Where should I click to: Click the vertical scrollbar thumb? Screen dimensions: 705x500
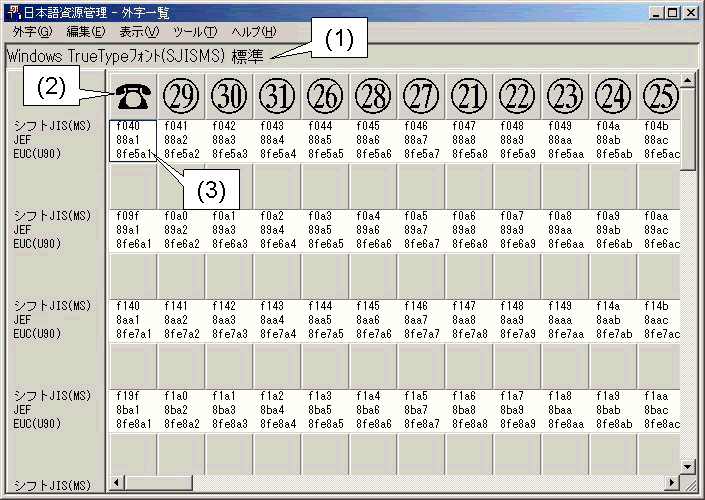coord(687,129)
